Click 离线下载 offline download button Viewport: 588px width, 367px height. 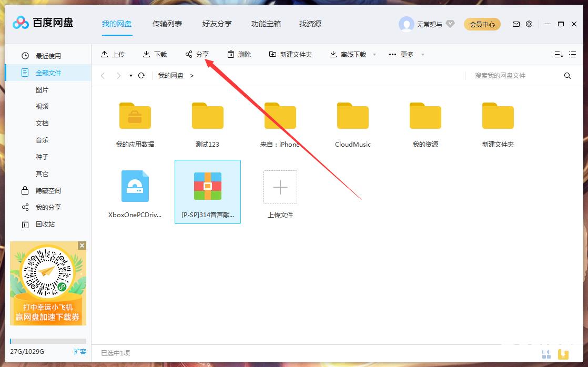click(x=348, y=54)
